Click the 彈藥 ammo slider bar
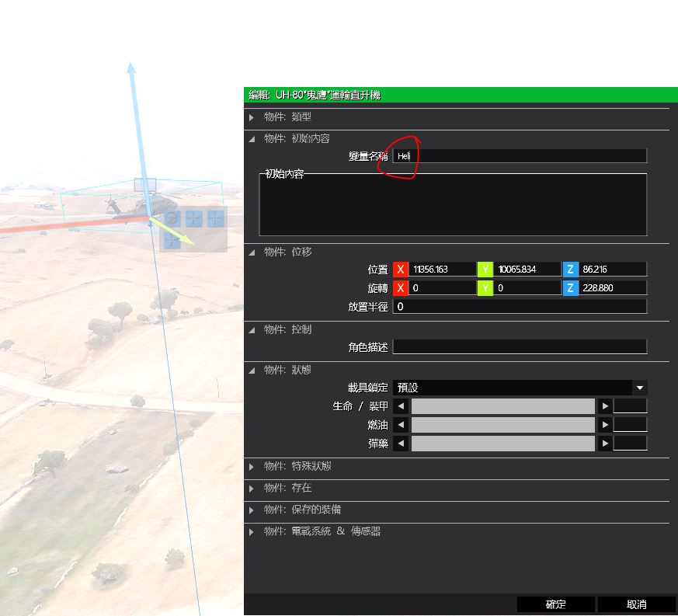678x616 pixels. 503,444
